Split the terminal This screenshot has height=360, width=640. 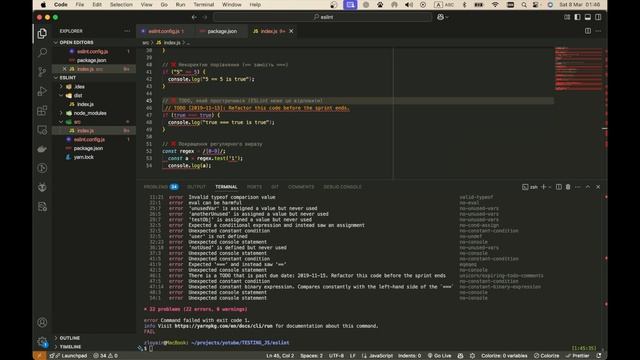coord(558,187)
